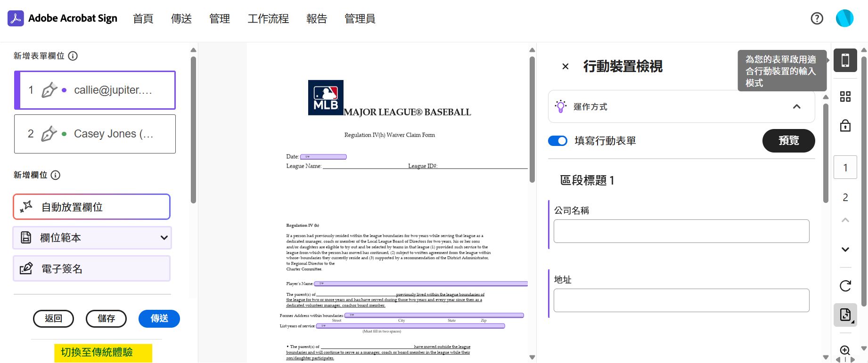Click the mobile view panel scrollbar
868x363 pixels.
click(826, 153)
